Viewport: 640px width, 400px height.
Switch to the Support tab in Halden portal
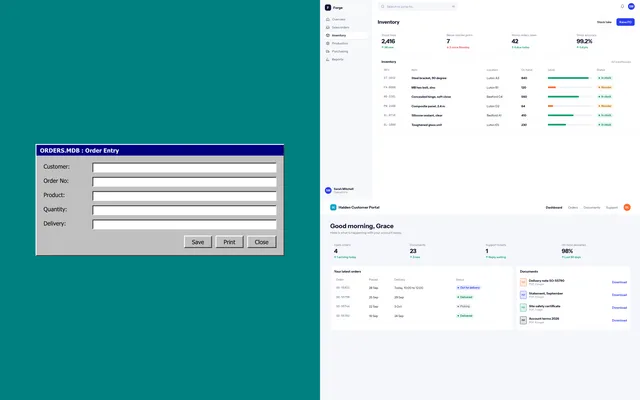coord(611,207)
